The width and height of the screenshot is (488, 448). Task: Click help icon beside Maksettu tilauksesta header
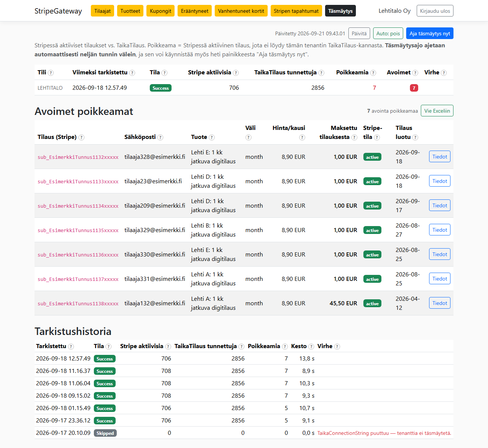[x=354, y=137]
